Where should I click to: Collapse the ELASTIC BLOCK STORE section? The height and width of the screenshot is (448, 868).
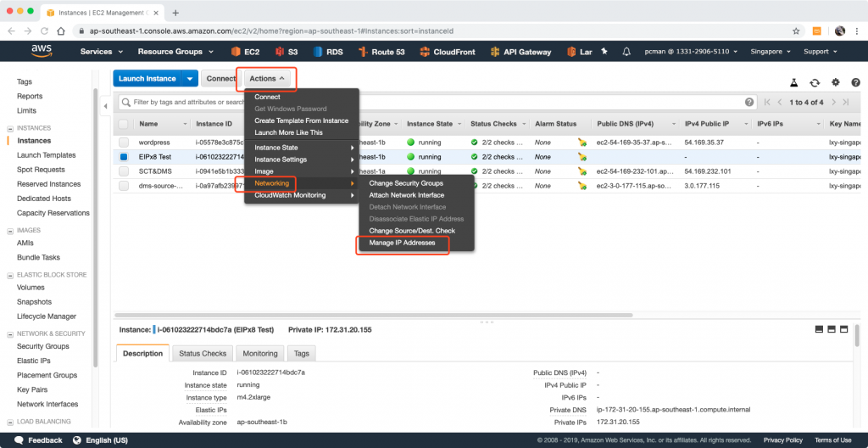[x=10, y=275]
